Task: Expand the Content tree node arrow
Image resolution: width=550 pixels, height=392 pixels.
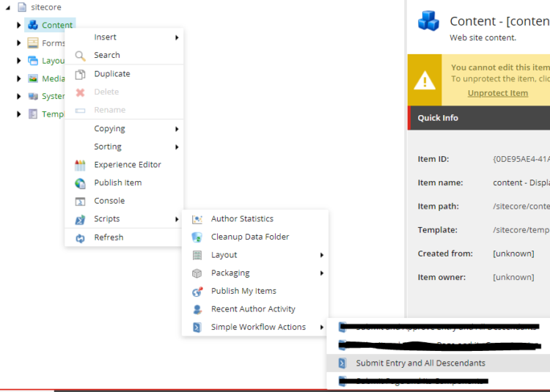Action: (19, 26)
